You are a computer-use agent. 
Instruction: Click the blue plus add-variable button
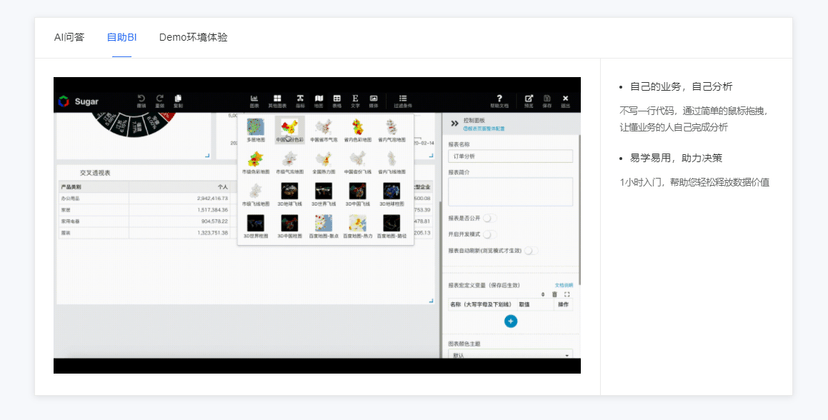[511, 321]
